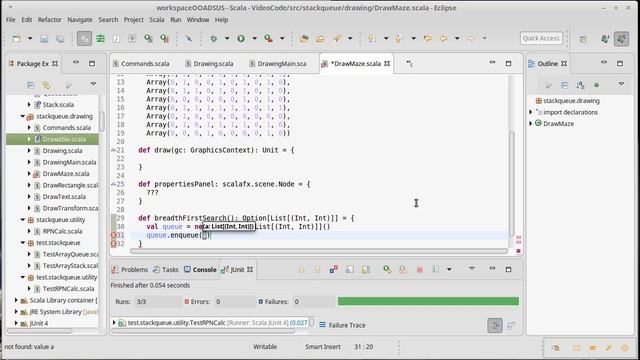Show hidden editor tabs list
This screenshot has width=640, height=360.
click(x=409, y=64)
